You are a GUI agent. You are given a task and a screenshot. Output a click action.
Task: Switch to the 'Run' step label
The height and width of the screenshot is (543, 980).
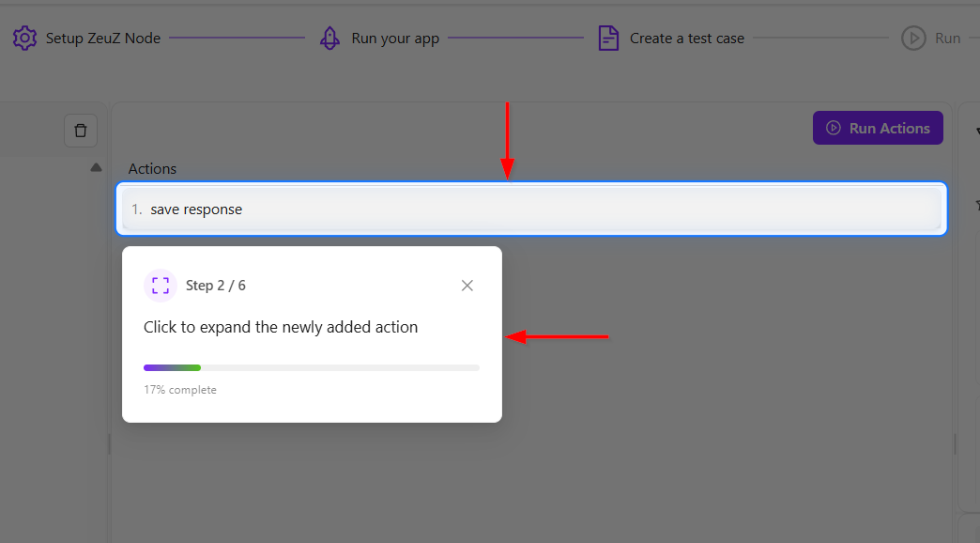947,39
